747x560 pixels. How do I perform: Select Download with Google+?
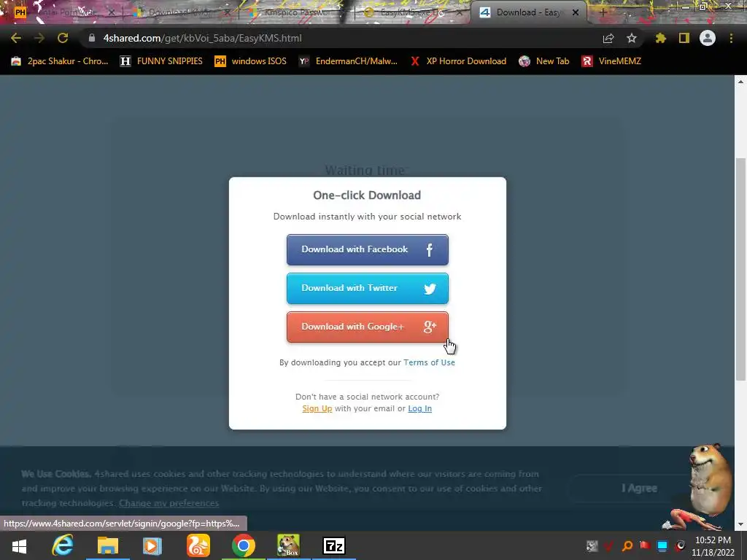pos(368,327)
